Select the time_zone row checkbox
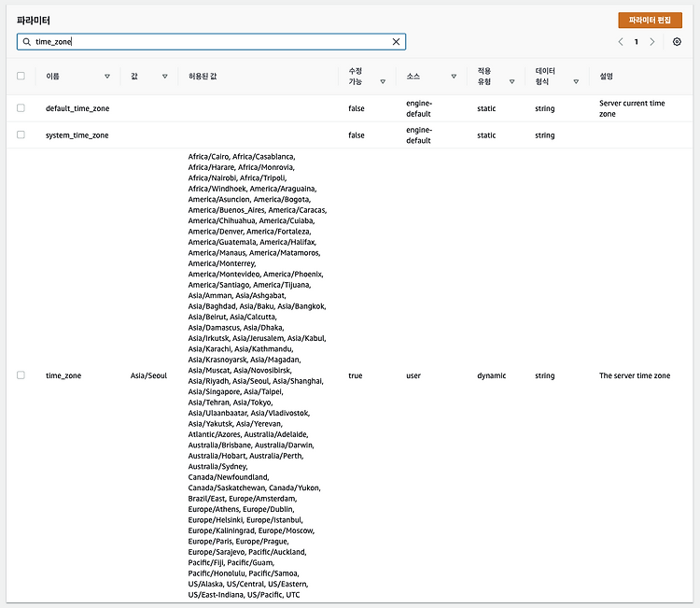 click(x=21, y=375)
